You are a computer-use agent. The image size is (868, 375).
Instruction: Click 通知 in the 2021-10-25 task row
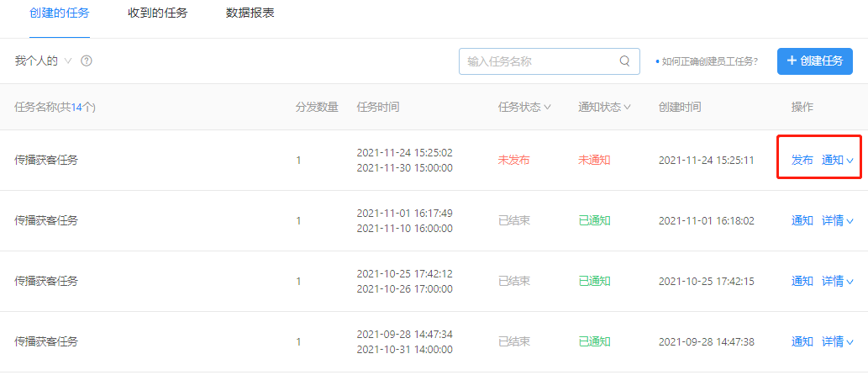pos(802,281)
